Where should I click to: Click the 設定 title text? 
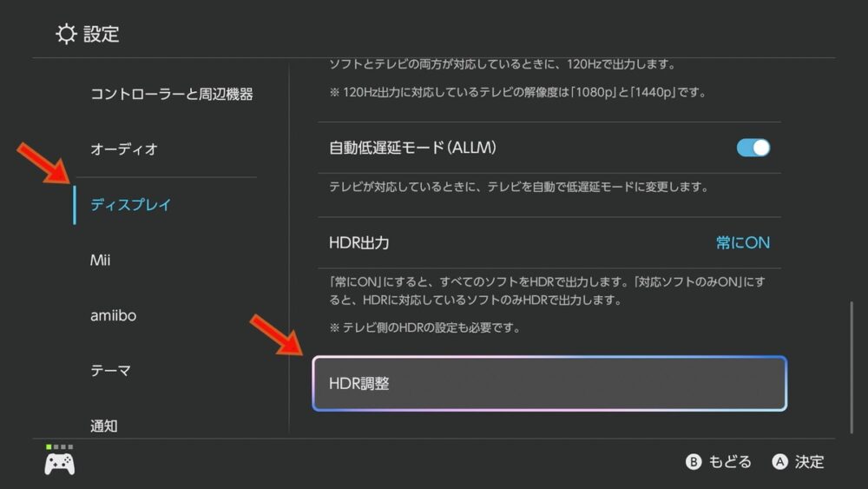coord(101,35)
